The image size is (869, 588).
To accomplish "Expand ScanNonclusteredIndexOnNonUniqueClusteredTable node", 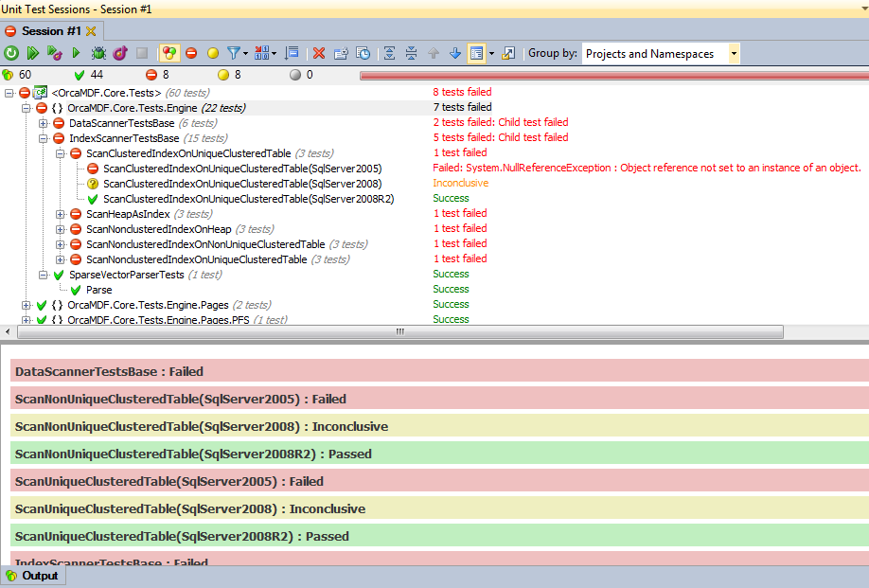I will (61, 244).
